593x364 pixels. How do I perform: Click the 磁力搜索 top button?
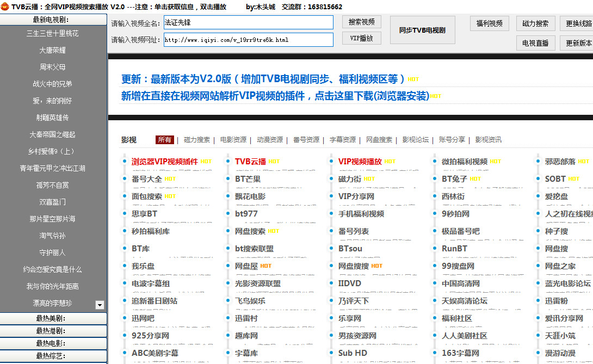point(535,23)
